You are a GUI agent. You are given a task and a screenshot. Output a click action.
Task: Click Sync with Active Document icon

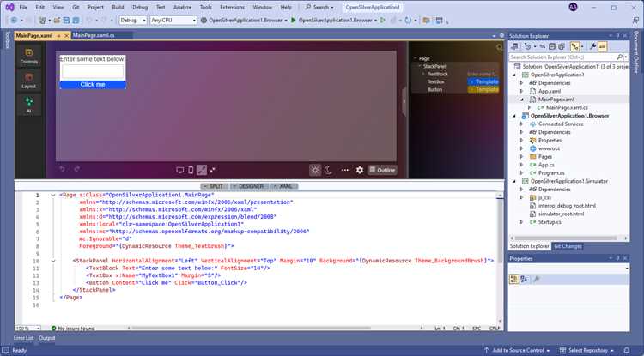[543, 47]
